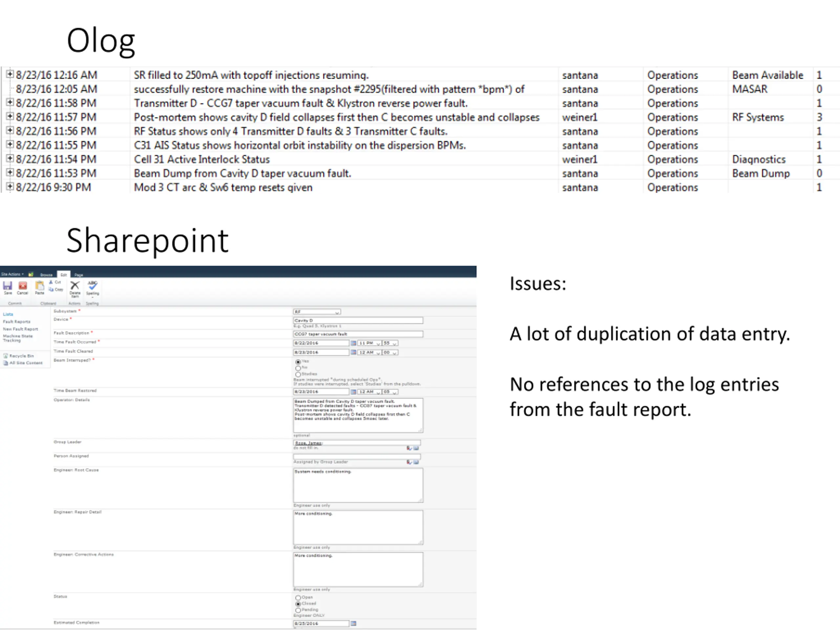The height and width of the screenshot is (630, 840).
Task: Click check names icon for Group Leader
Action: click(x=409, y=448)
